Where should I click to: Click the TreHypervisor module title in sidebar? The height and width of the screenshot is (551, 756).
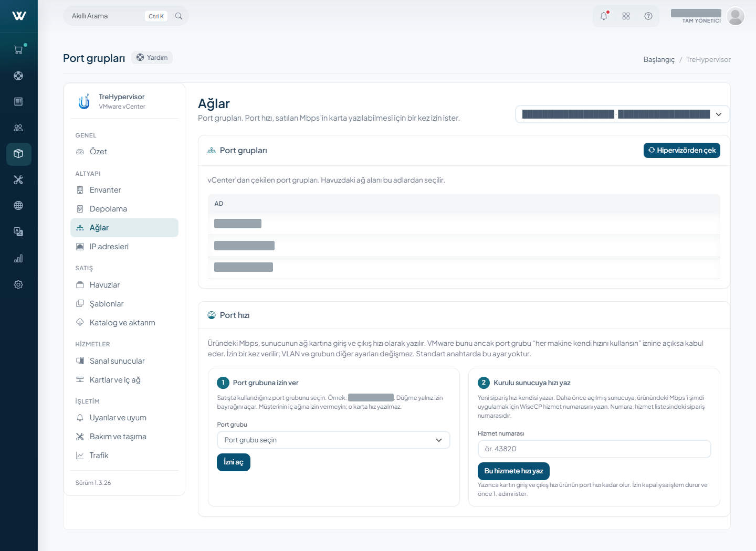point(122,97)
